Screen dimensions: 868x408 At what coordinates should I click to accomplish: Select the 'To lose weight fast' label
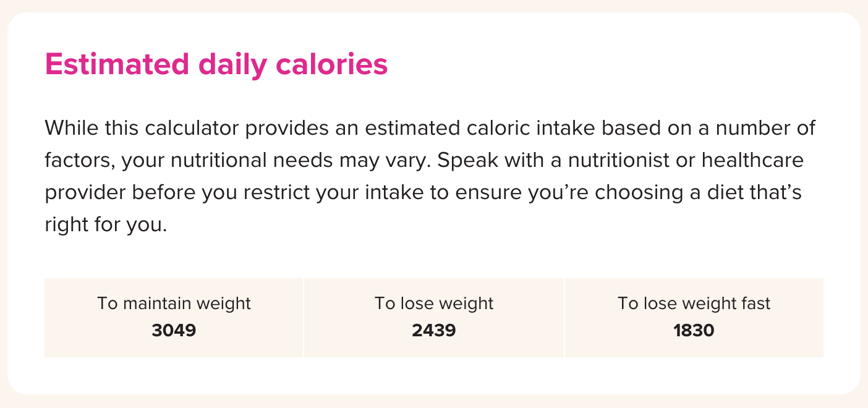coord(694,304)
